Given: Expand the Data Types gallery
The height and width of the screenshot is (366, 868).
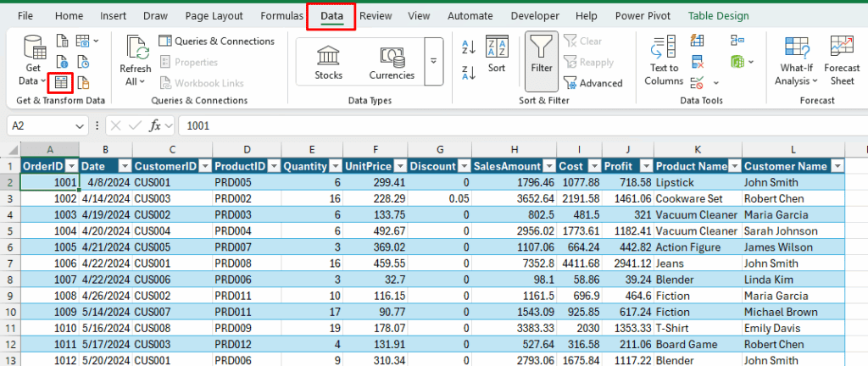Looking at the screenshot, I should tap(434, 62).
